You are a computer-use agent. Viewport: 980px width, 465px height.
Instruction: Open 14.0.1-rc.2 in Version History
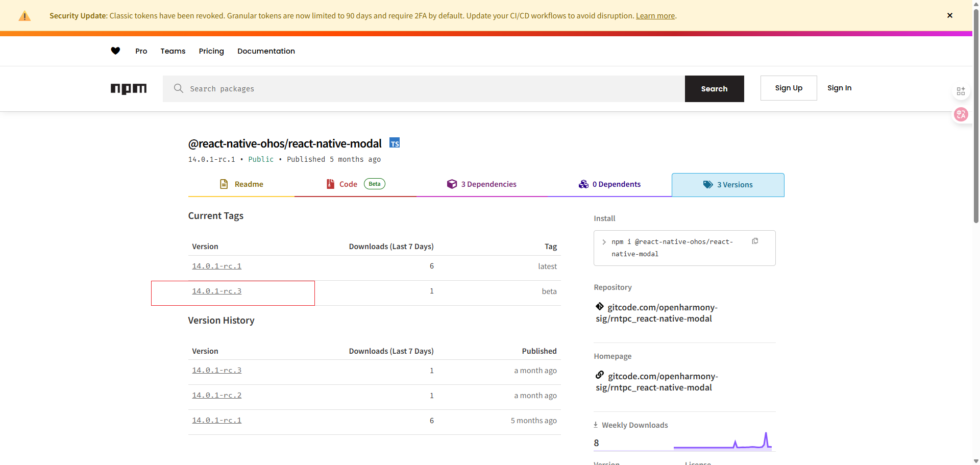pyautogui.click(x=216, y=395)
